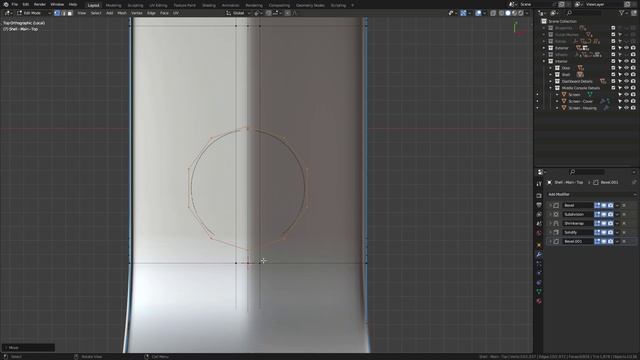
Task: Open the Material properties tab
Action: click(539, 301)
